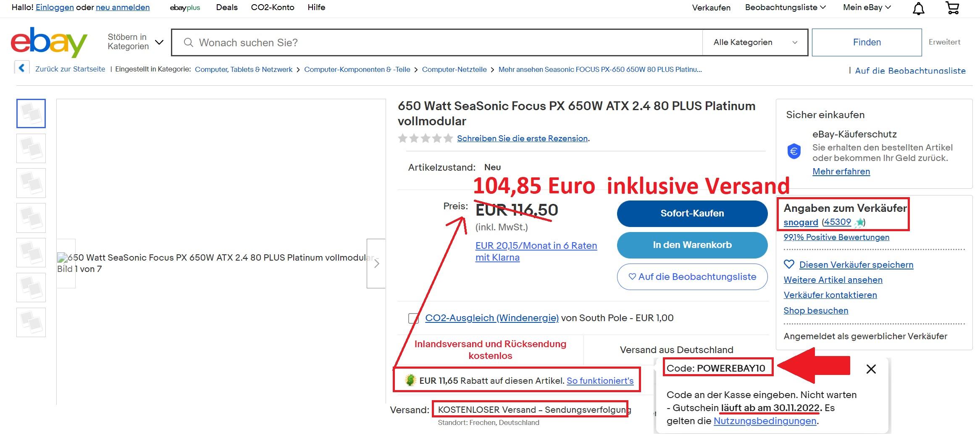Click Weitere Artikel ansehen link
Viewport: 980px width, 438px height.
(833, 280)
